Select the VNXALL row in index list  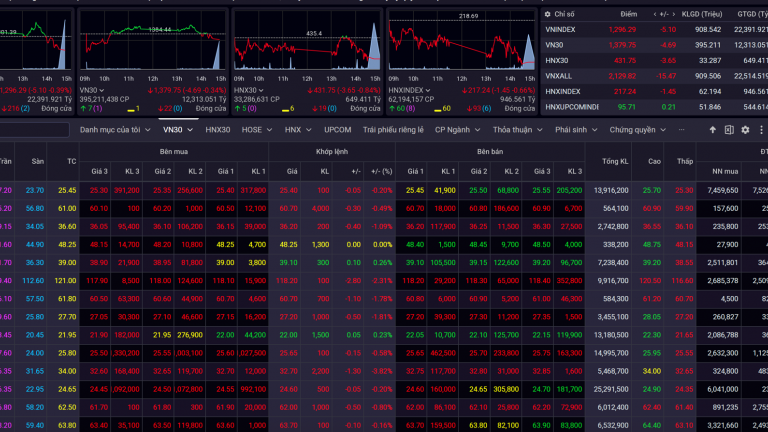click(x=654, y=76)
